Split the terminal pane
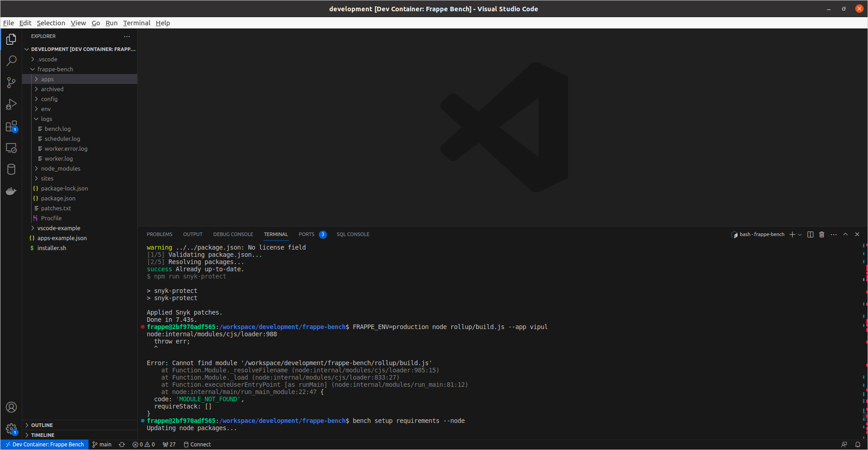This screenshot has height=450, width=868. point(810,234)
